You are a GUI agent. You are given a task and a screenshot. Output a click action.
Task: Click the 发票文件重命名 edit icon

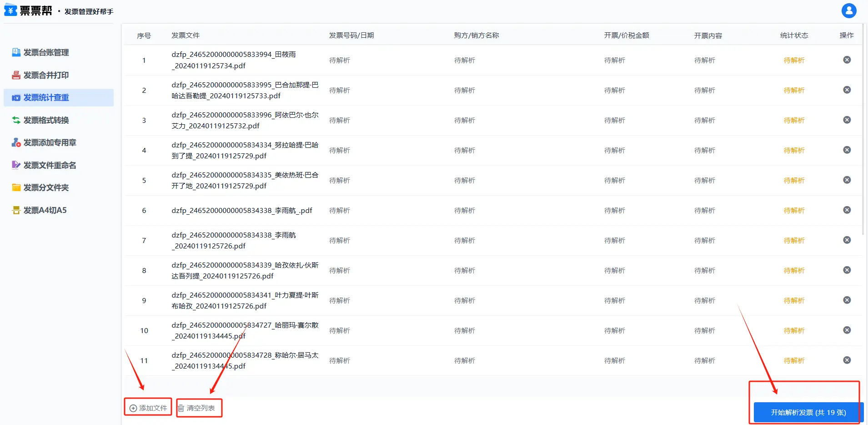click(16, 165)
